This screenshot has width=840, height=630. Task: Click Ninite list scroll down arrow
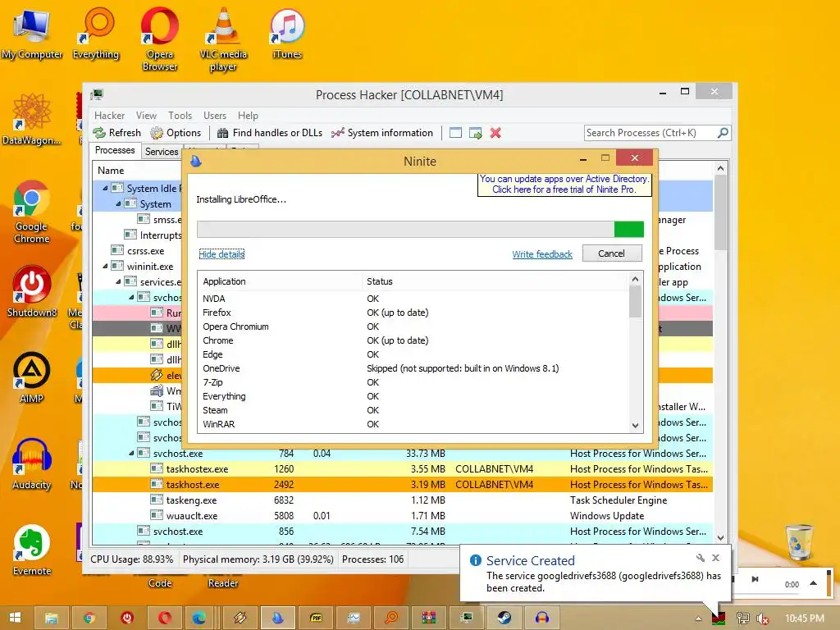coord(636,426)
